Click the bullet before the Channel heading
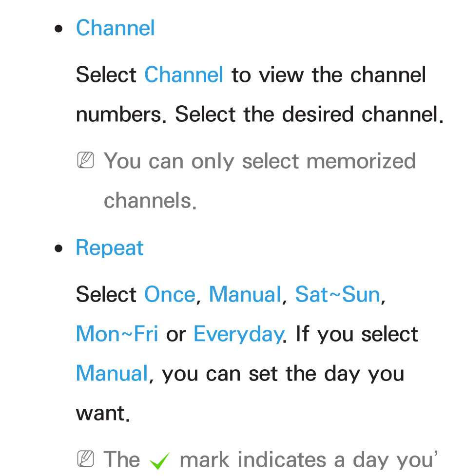 [58, 29]
